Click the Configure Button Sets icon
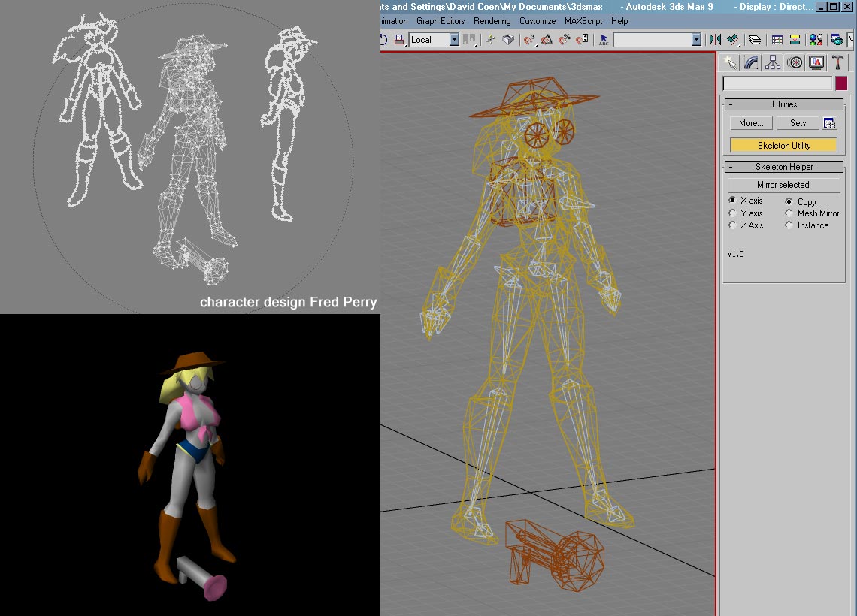The height and width of the screenshot is (616, 857). click(x=830, y=123)
